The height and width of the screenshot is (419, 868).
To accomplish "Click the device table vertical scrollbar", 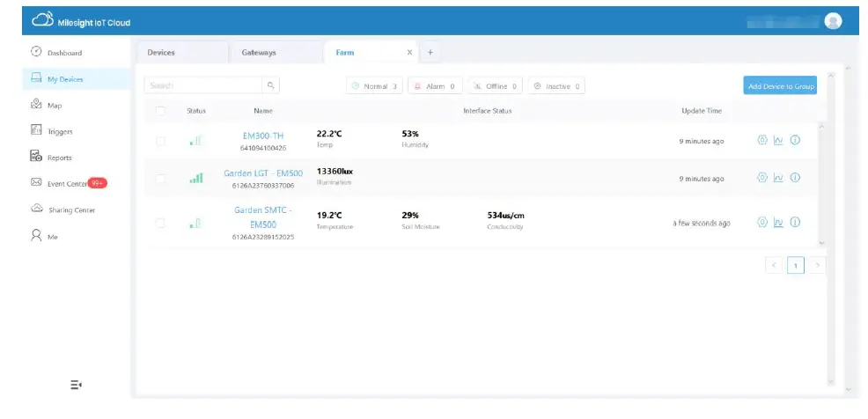I will (821, 185).
